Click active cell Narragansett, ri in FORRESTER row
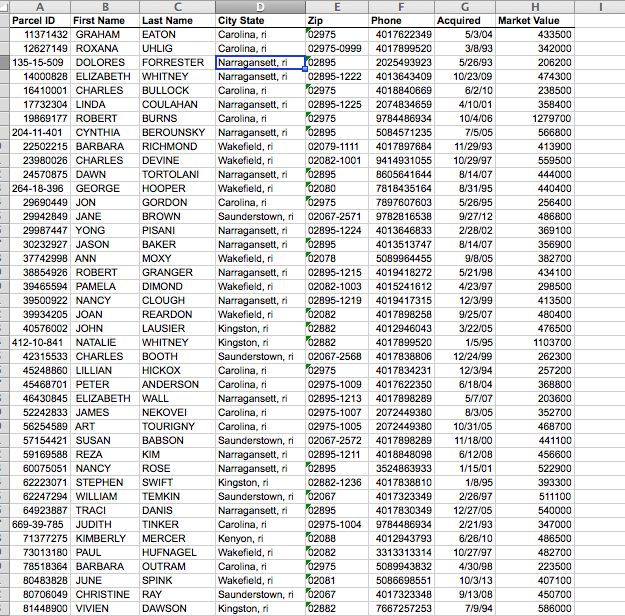Screen dimensions: 625x616 [x=260, y=63]
